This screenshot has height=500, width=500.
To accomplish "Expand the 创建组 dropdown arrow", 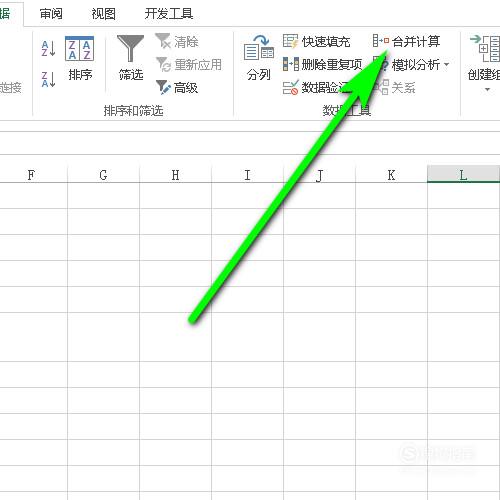I will tap(487, 90).
